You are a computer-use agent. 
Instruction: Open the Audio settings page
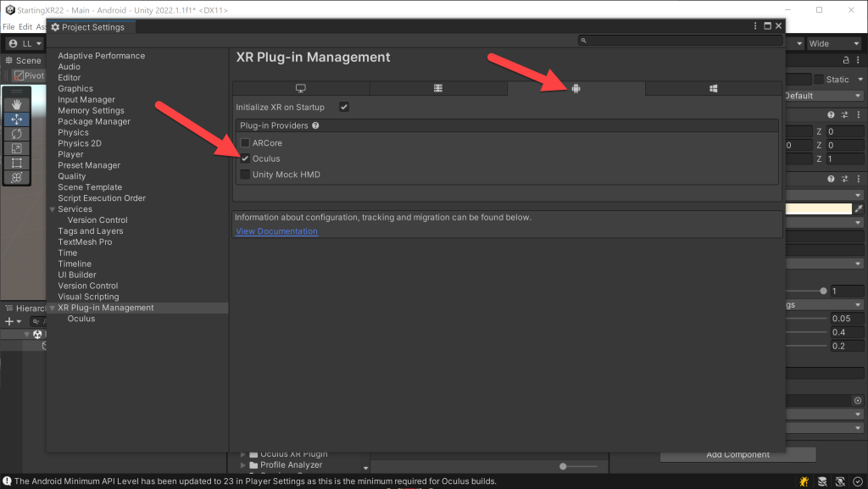[x=70, y=67]
